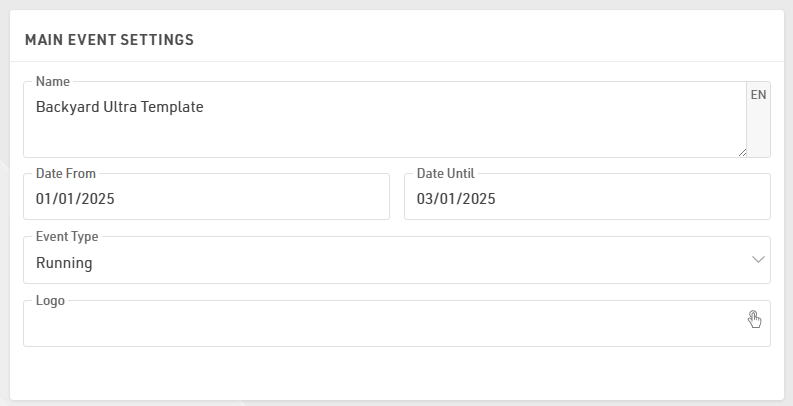The height and width of the screenshot is (406, 793).
Task: Click the hand icon in Logo field
Action: [755, 319]
